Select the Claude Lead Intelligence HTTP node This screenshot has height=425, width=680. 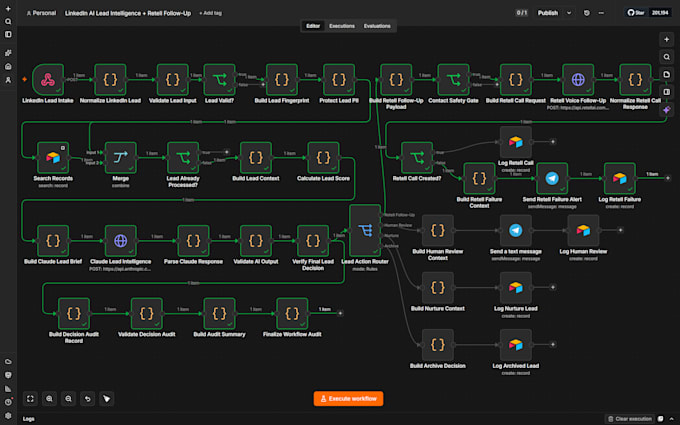(121, 241)
